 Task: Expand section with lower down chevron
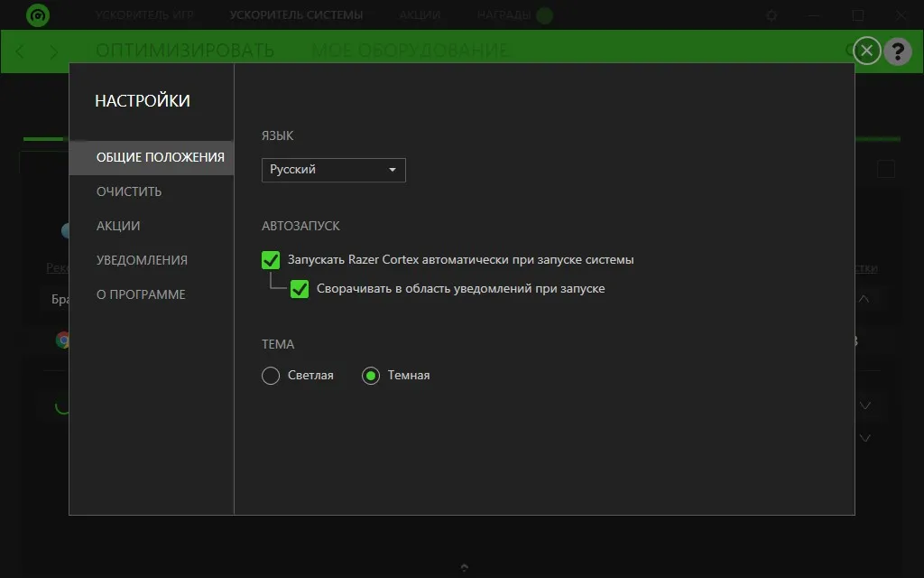click(865, 438)
